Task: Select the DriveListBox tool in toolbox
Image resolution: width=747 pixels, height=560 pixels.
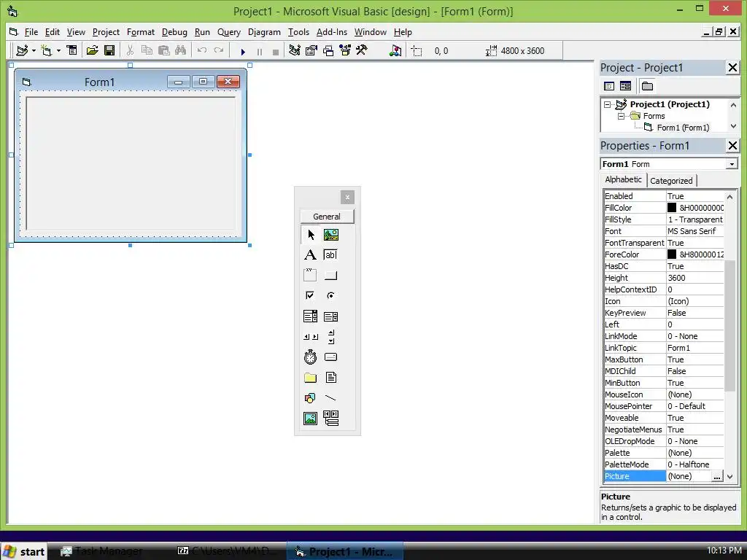Action: [x=331, y=357]
